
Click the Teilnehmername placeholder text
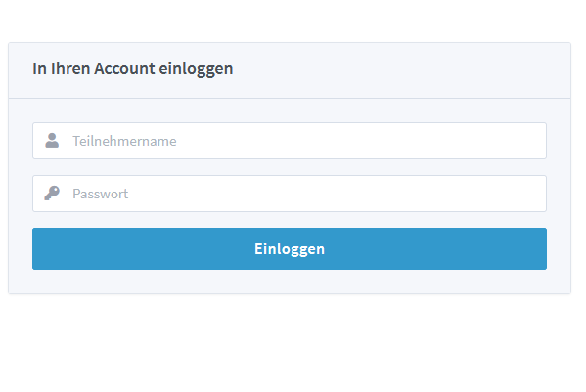[x=124, y=141]
